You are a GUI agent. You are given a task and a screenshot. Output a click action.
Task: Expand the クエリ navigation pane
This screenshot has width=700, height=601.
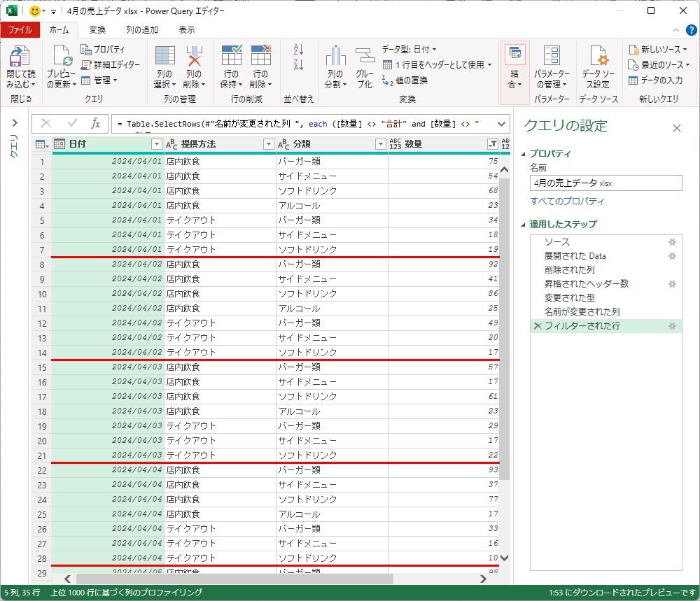[x=14, y=124]
